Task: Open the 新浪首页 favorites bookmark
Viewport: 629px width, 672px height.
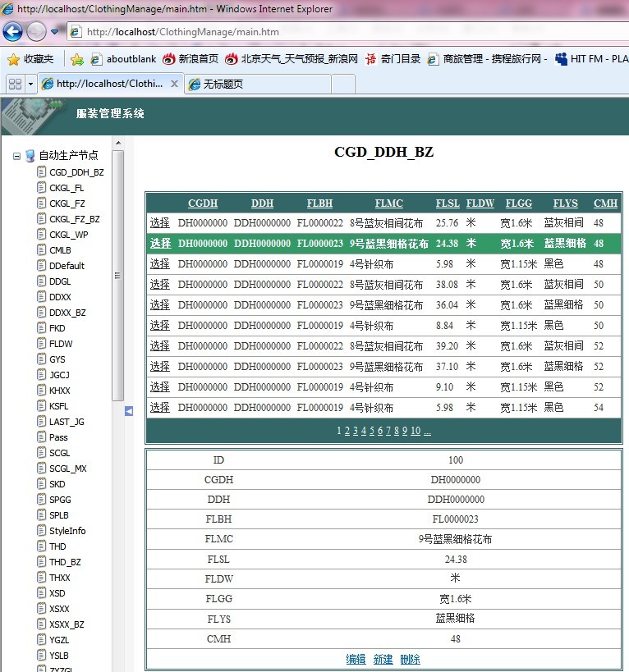Action: [191, 59]
